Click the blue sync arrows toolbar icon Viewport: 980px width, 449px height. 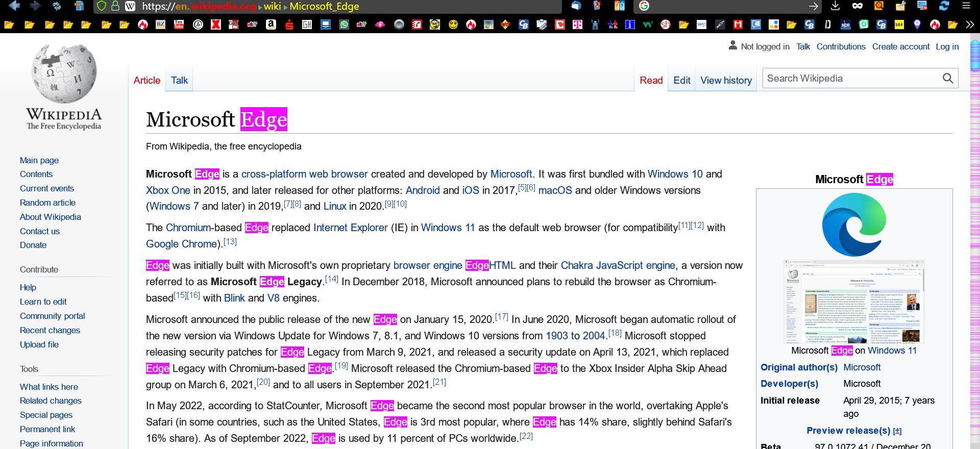944,6
